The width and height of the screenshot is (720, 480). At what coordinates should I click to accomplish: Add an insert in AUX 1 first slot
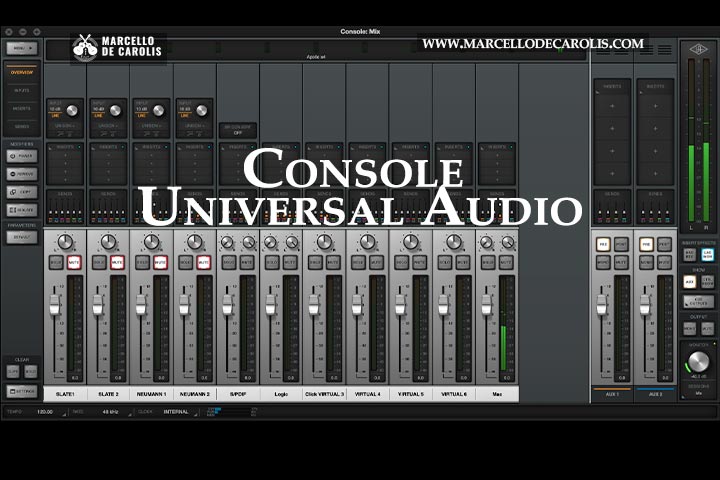pos(612,106)
